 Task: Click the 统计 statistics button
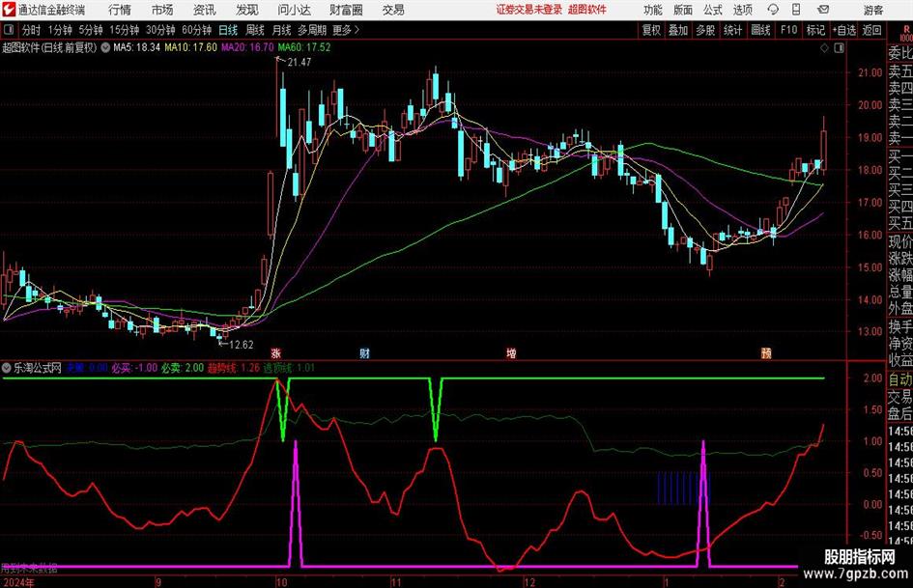[x=732, y=30]
